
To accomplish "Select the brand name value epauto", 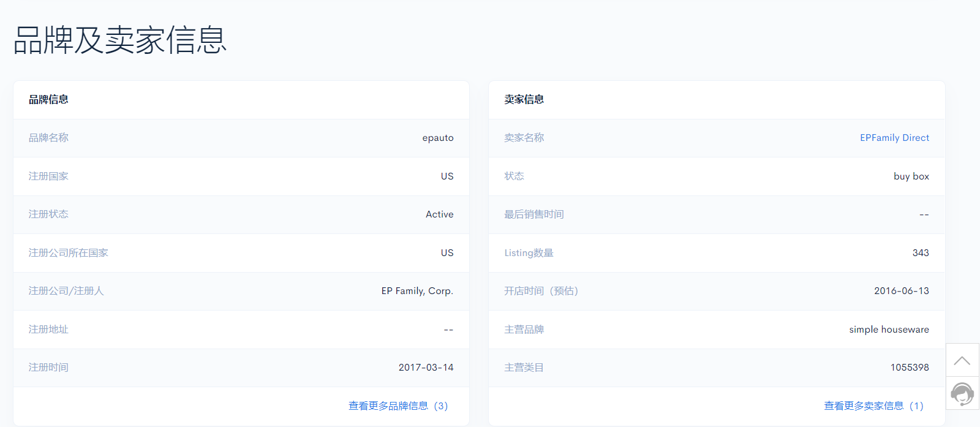I will click(438, 138).
